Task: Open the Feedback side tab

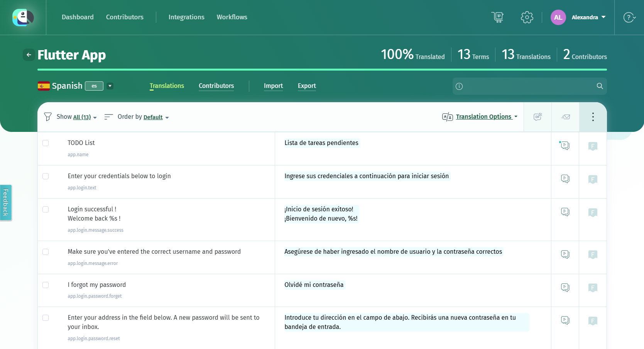Action: (6, 202)
